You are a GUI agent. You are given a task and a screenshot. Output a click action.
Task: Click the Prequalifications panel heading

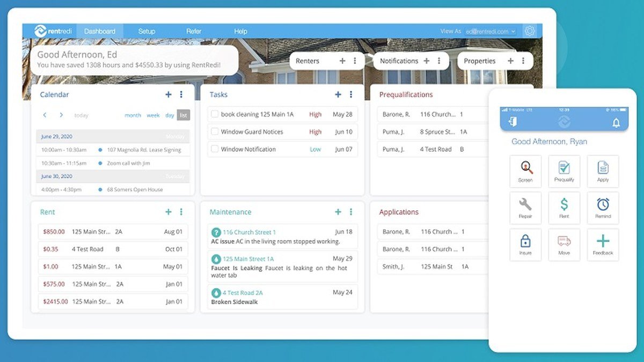[x=406, y=94]
